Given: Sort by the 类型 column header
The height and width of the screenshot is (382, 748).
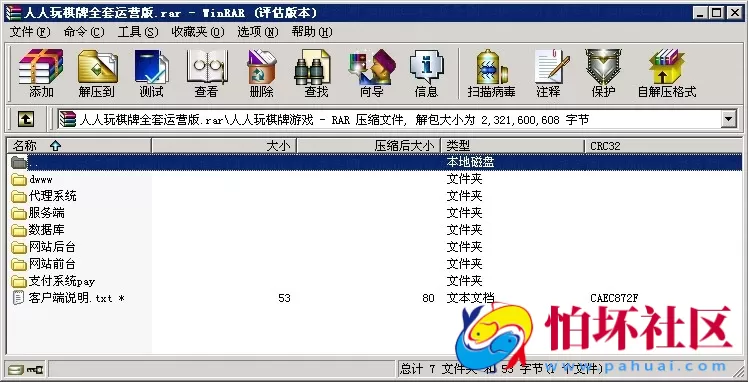Looking at the screenshot, I should pos(513,146).
